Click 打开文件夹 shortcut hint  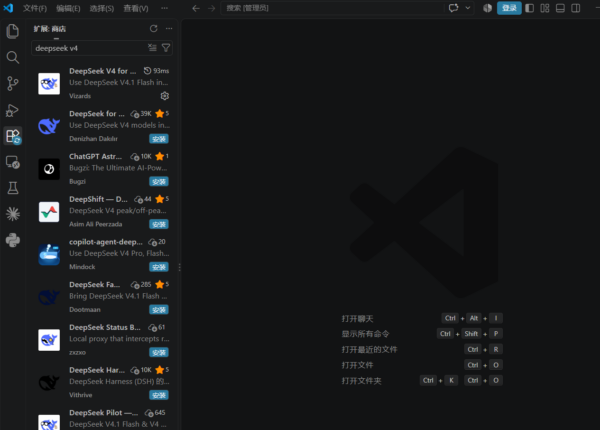[361, 381]
